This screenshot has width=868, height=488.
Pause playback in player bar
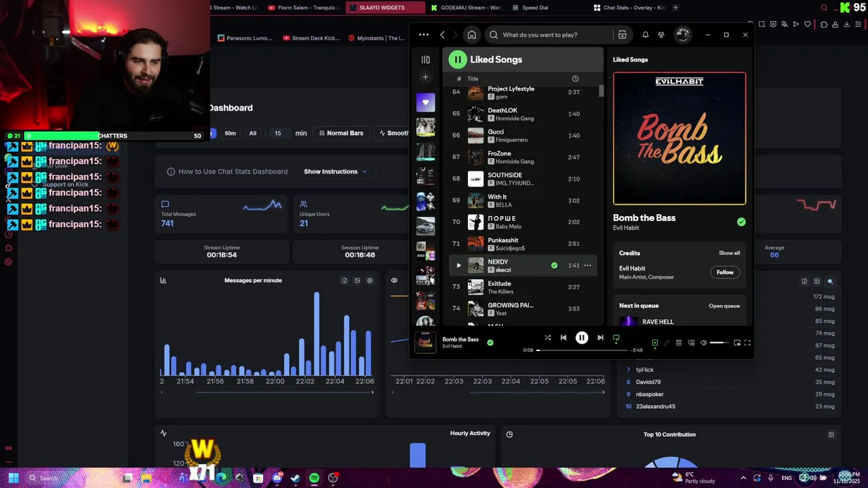[582, 338]
